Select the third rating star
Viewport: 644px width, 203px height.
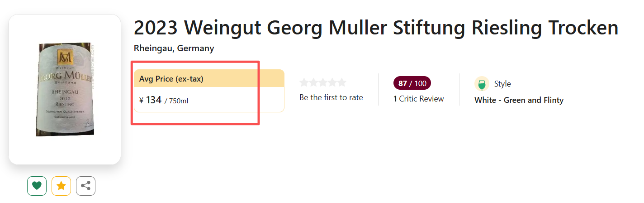click(323, 82)
